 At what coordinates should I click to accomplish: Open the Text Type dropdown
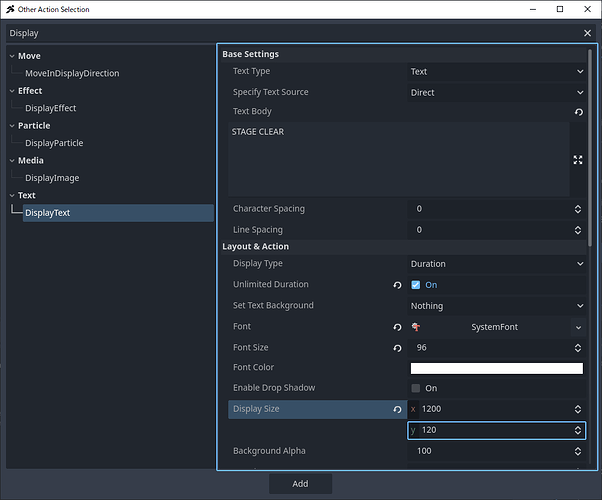[x=496, y=72]
